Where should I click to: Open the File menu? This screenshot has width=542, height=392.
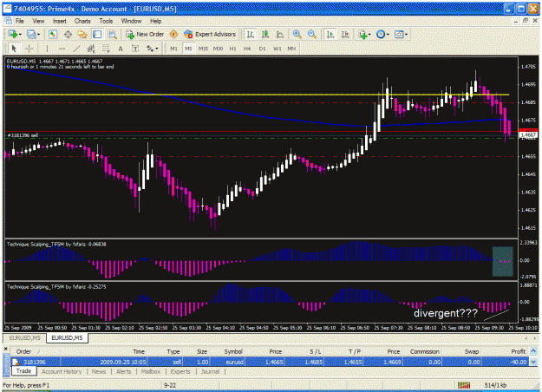[x=20, y=21]
